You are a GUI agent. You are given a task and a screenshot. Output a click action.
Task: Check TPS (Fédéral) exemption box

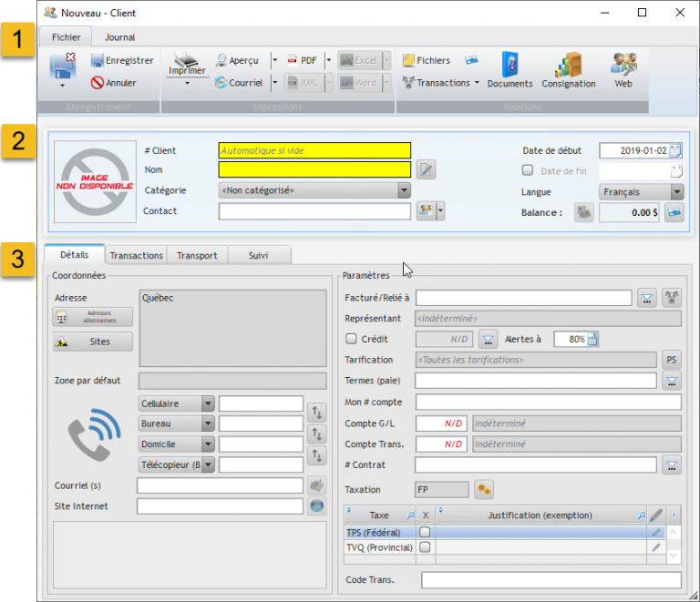click(425, 532)
